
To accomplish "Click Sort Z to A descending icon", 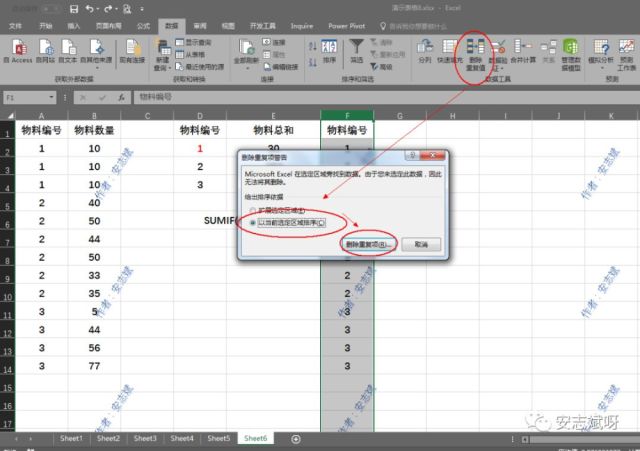I will pyautogui.click(x=313, y=62).
